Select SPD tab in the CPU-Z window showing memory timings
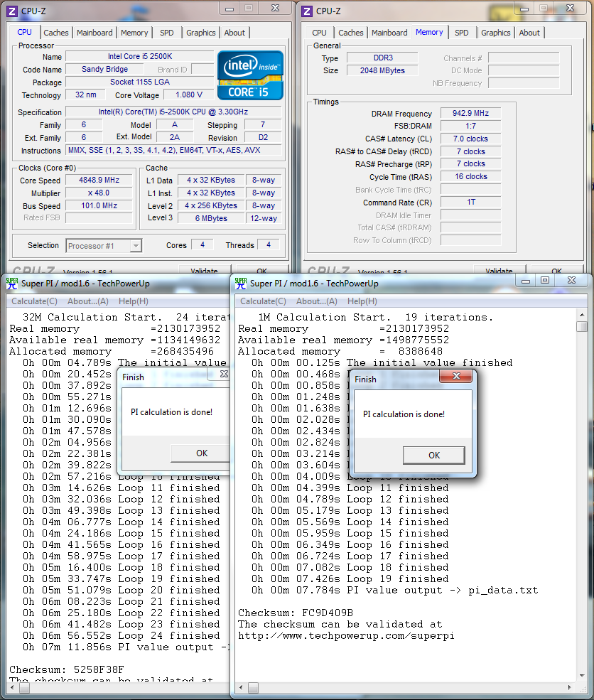Viewport: 594px width, 700px height. coord(462,33)
